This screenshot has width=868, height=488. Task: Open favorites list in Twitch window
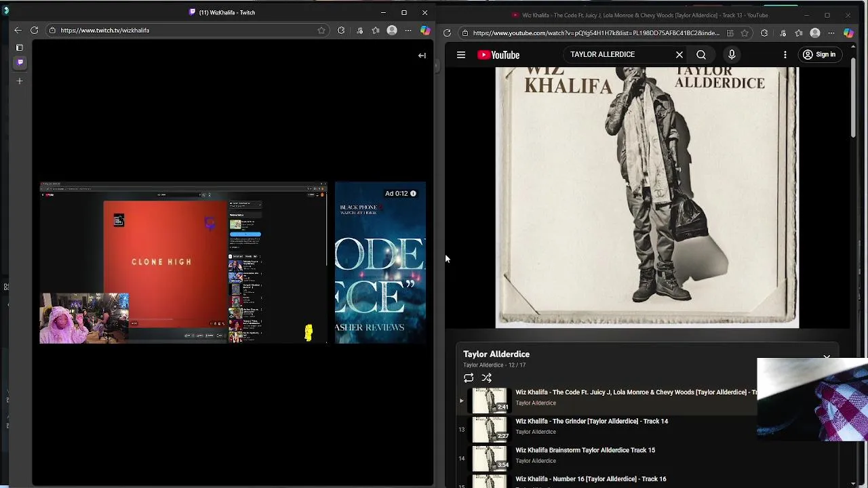(376, 30)
